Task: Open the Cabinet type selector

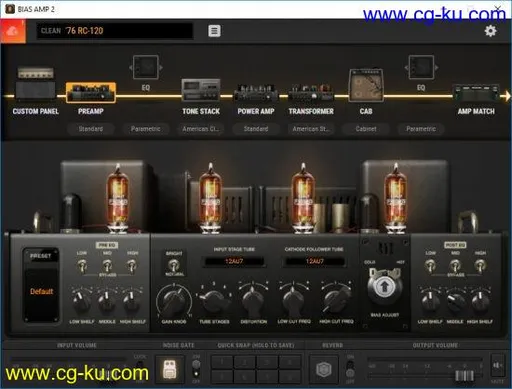Action: point(366,129)
